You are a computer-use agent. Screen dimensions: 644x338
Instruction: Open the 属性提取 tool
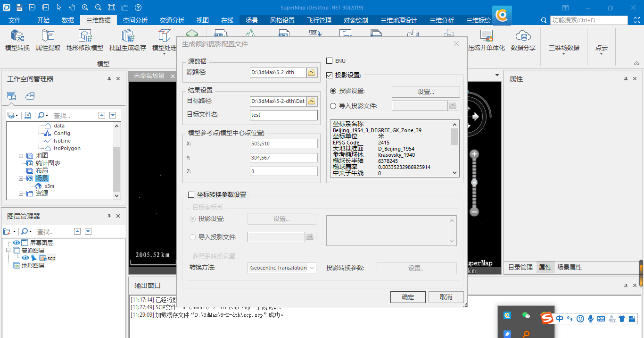(48, 41)
